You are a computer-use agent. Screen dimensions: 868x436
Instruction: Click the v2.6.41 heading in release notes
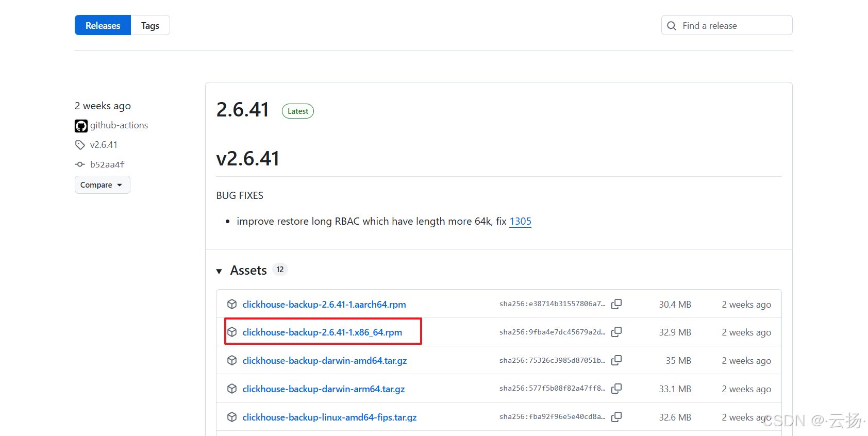pos(248,158)
